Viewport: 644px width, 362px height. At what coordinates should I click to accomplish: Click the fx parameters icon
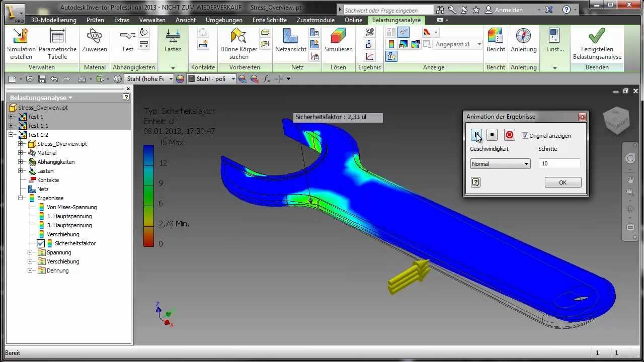click(267, 79)
